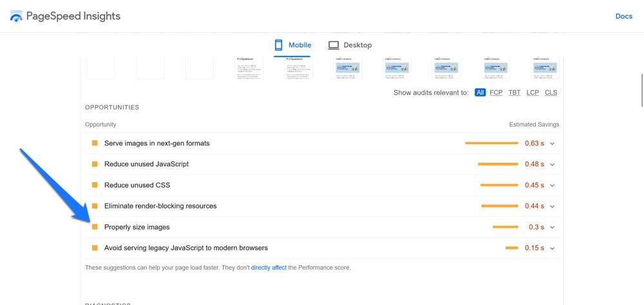Click the '0.44 s' savings value
Image resolution: width=644 pixels, height=305 pixels.
(535, 206)
